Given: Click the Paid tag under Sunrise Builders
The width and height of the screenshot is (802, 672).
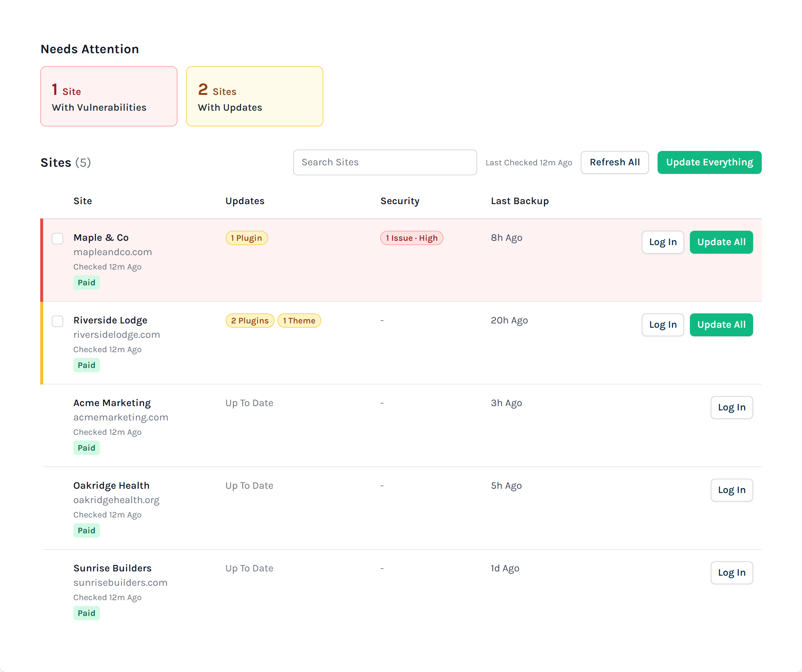Looking at the screenshot, I should 86,613.
